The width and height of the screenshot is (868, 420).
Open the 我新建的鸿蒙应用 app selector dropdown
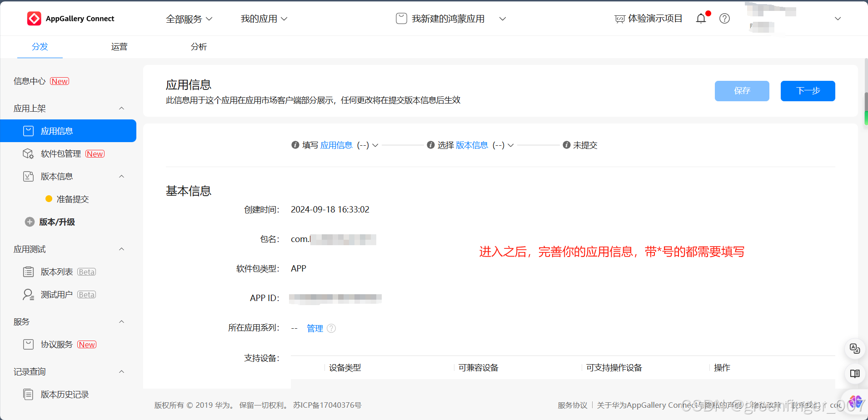click(503, 19)
